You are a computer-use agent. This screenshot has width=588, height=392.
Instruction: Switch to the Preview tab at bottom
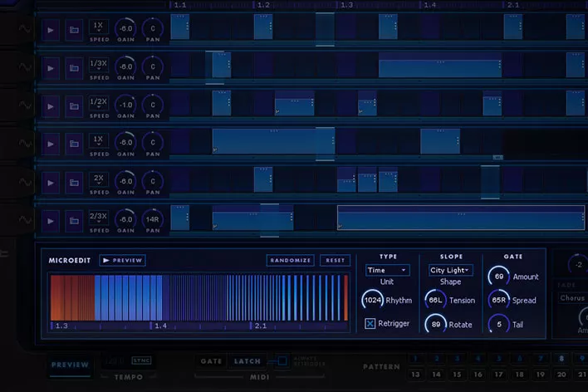71,365
